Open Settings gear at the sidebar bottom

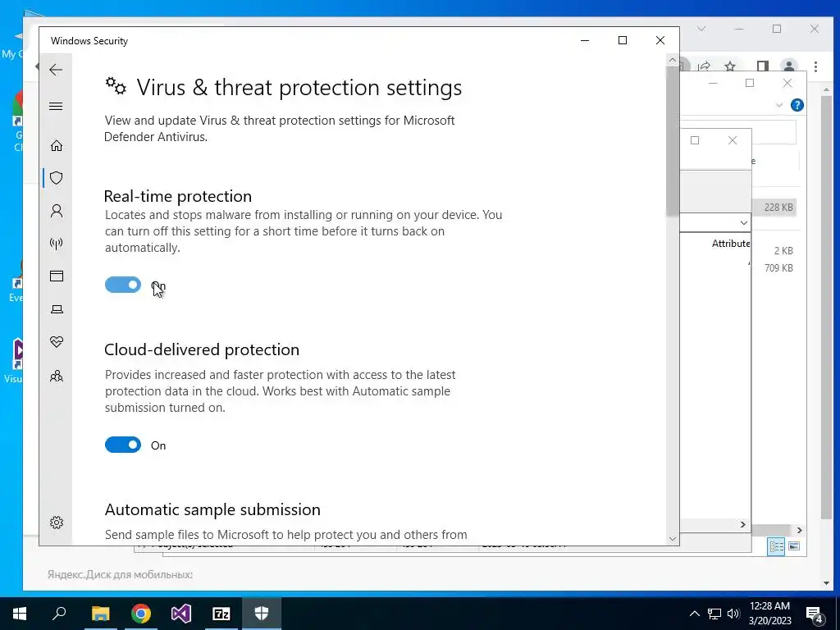(57, 523)
